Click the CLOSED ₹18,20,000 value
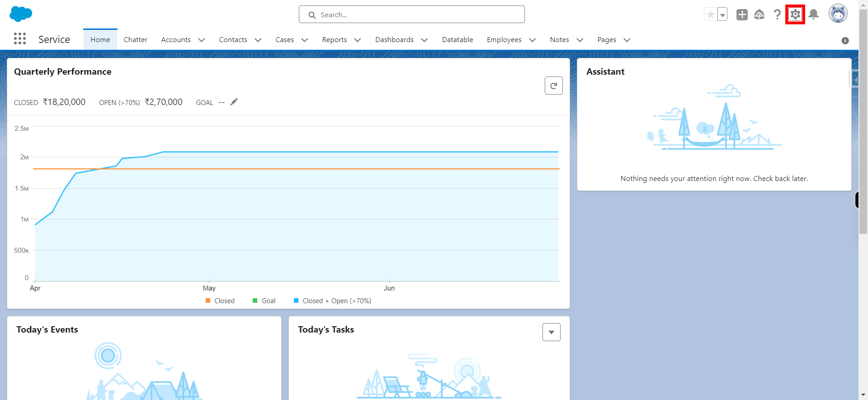The height and width of the screenshot is (400, 868). pos(64,102)
